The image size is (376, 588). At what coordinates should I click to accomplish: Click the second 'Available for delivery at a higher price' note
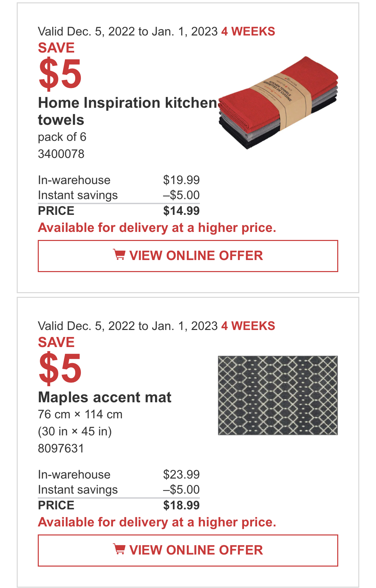pyautogui.click(x=157, y=522)
